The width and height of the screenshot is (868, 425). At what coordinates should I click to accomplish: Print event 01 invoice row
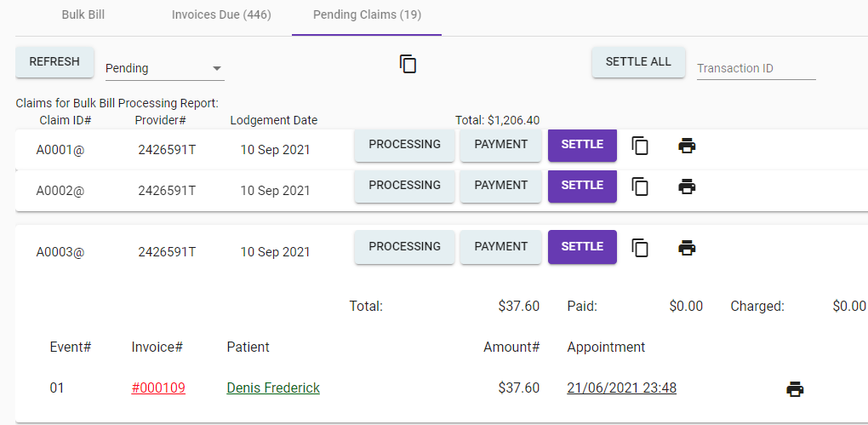tap(795, 389)
